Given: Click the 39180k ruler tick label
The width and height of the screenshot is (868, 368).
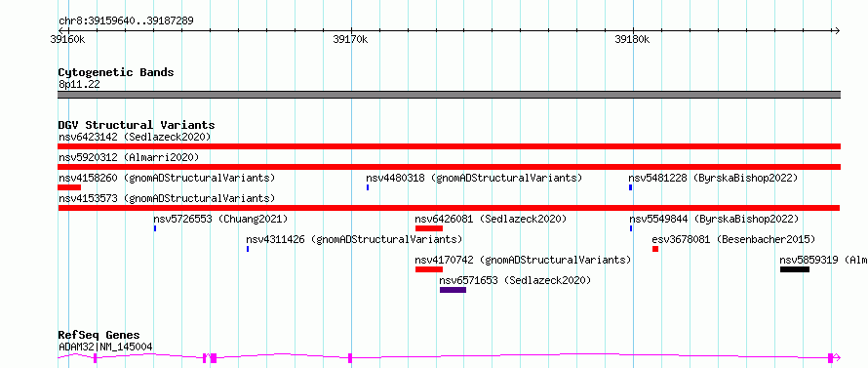Looking at the screenshot, I should pos(633,39).
